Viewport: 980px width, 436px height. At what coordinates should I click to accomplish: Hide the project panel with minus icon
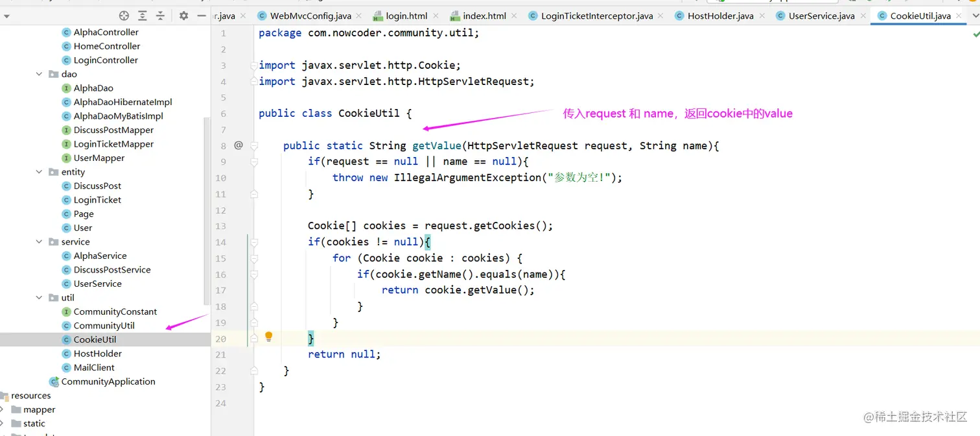coord(202,16)
